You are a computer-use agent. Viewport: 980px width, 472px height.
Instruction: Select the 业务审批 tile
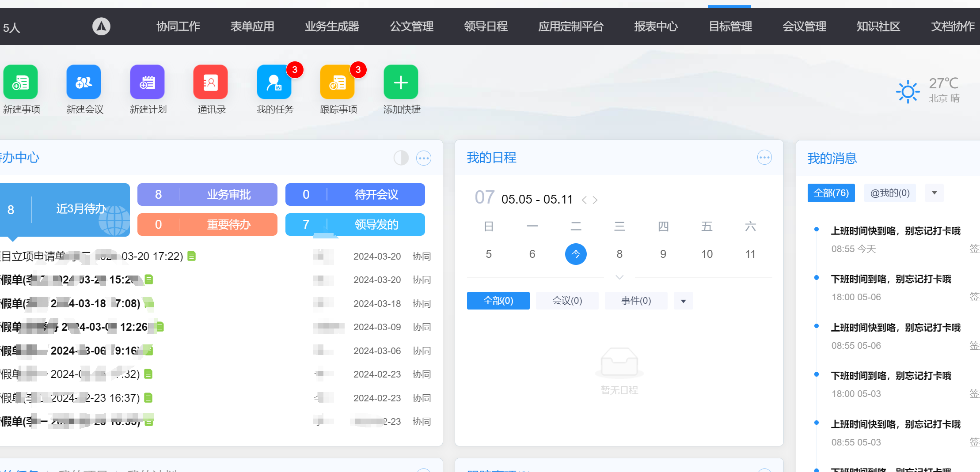point(207,195)
